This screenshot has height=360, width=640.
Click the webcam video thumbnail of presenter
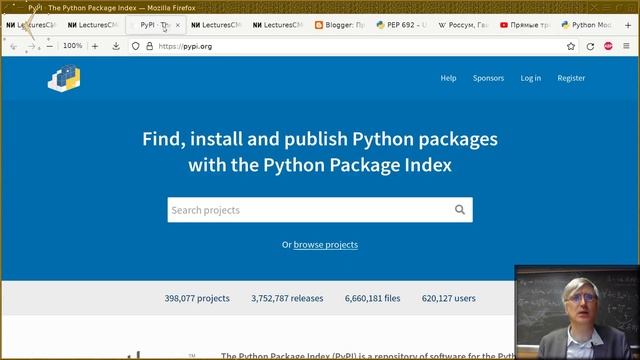[x=576, y=312]
